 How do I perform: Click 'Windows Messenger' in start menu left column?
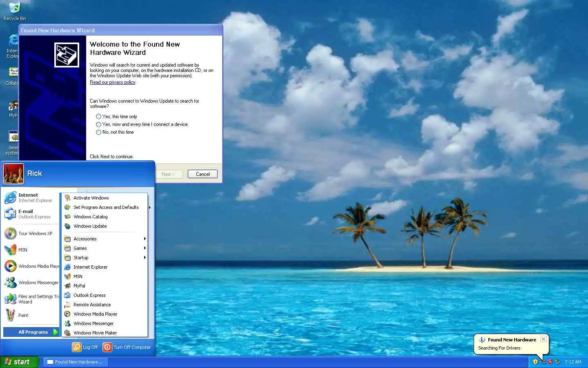tap(31, 283)
